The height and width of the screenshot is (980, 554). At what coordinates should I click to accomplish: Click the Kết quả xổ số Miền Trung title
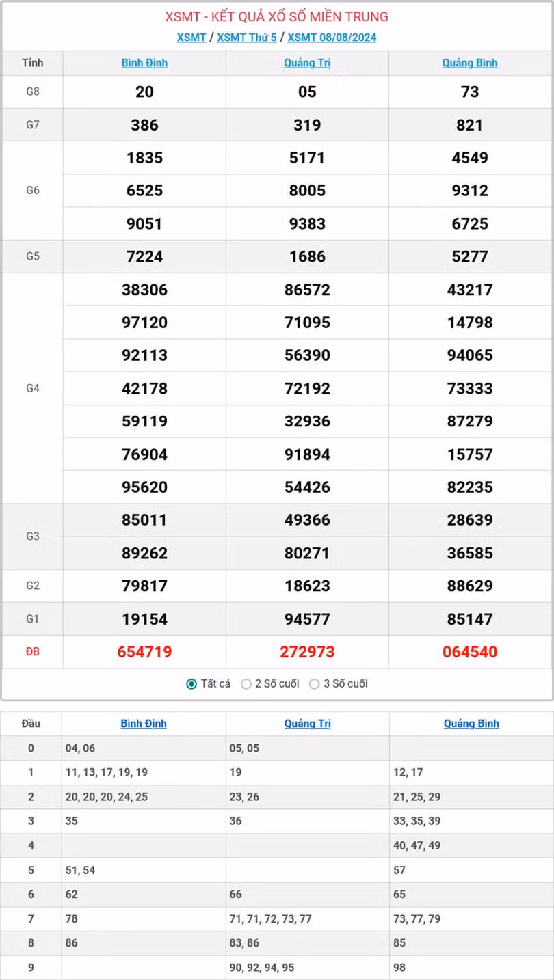[x=276, y=16]
